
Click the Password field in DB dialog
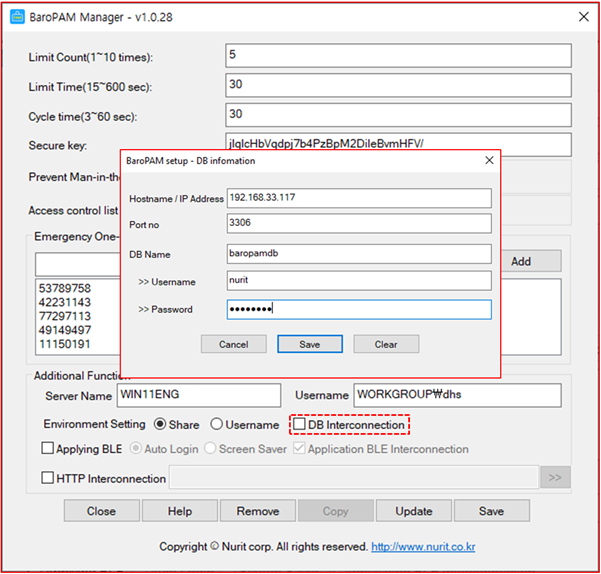tap(359, 309)
